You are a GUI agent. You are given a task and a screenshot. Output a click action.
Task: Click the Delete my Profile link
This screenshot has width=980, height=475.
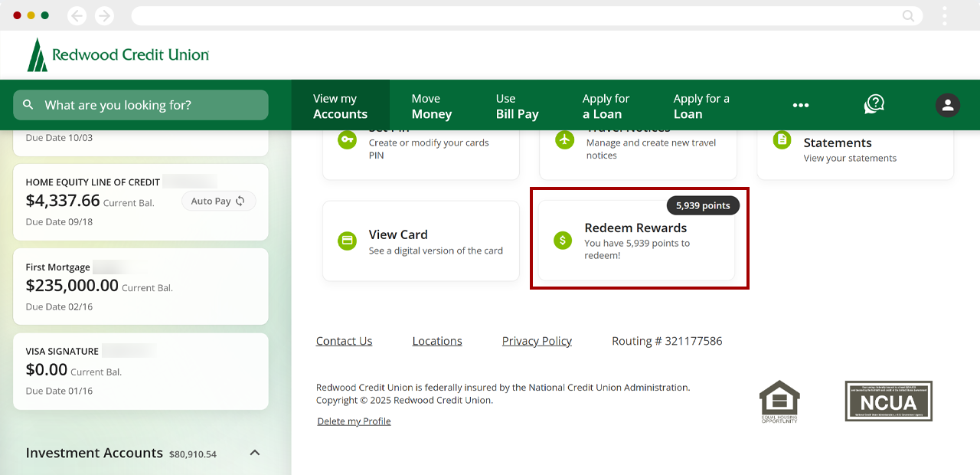354,421
